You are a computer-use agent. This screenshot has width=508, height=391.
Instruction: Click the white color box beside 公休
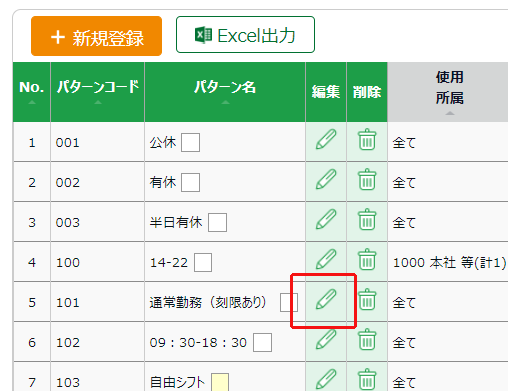point(190,142)
